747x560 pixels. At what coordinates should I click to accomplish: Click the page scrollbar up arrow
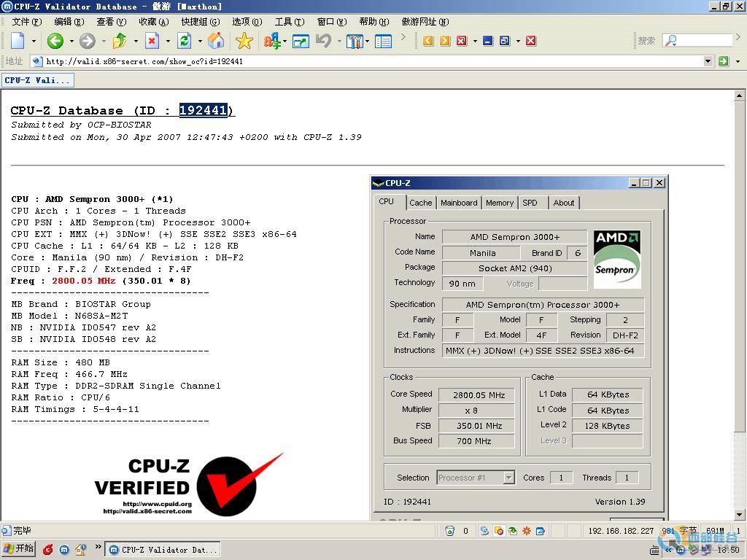[x=739, y=96]
